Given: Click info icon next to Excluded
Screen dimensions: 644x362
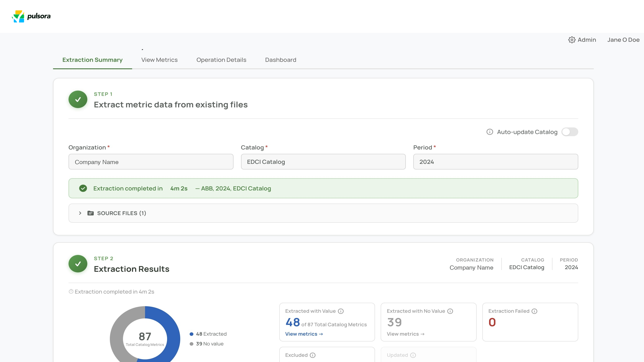Looking at the screenshot, I should [x=313, y=355].
